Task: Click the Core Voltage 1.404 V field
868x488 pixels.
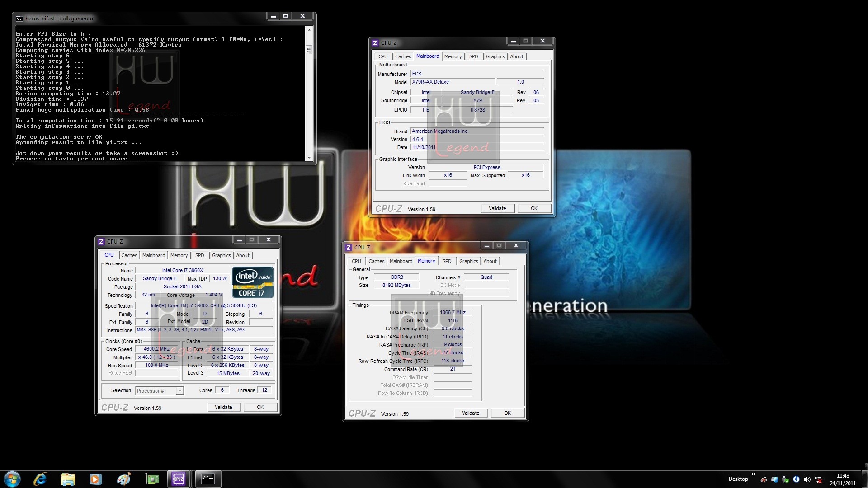Action: coord(214,295)
